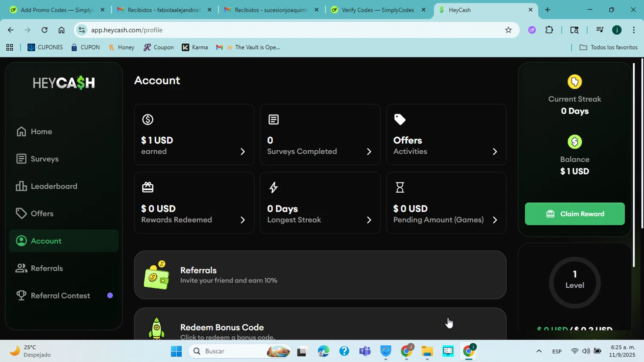Image resolution: width=644 pixels, height=362 pixels.
Task: Reload the page
Action: point(44,30)
